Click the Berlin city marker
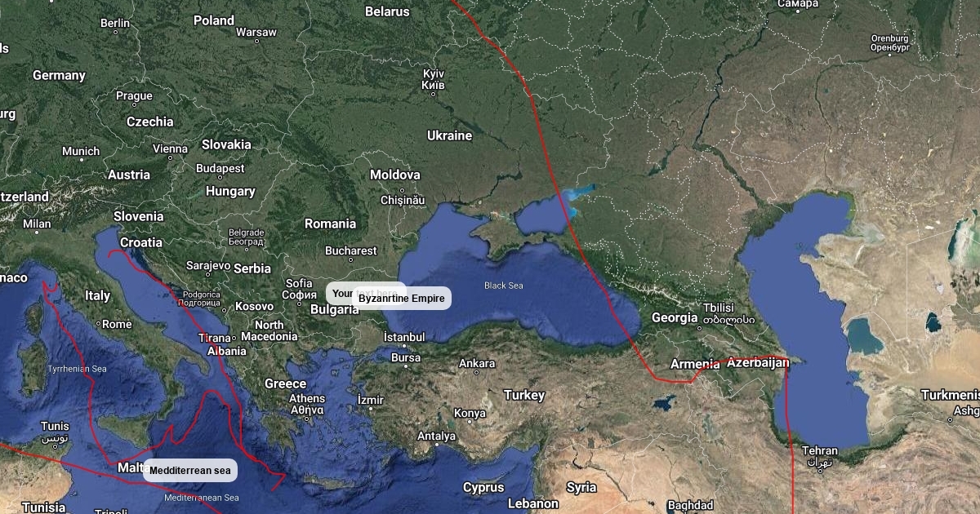980x514 pixels. [x=115, y=33]
